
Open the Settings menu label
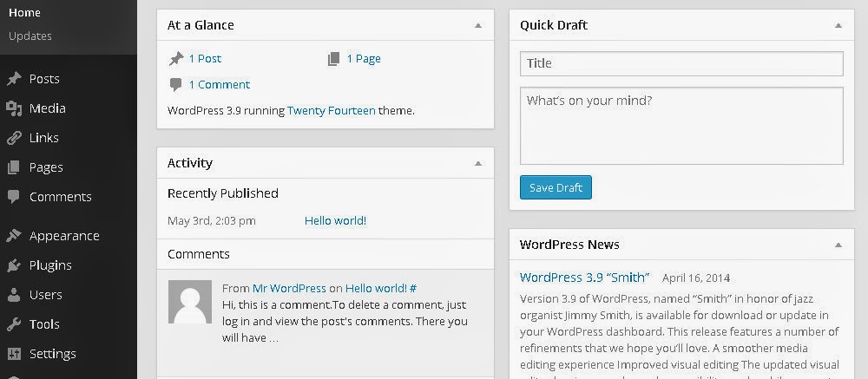[x=53, y=354]
